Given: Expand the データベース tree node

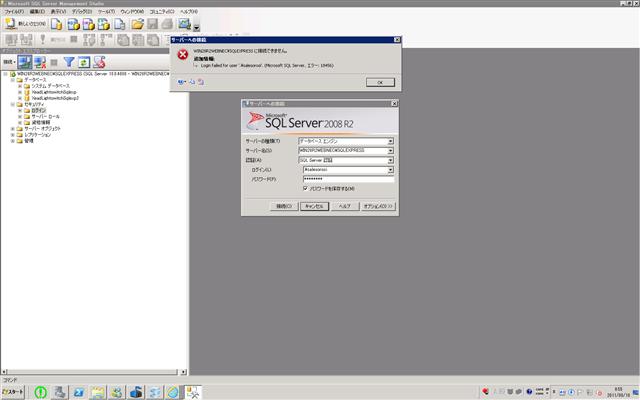Looking at the screenshot, I should [x=13, y=79].
